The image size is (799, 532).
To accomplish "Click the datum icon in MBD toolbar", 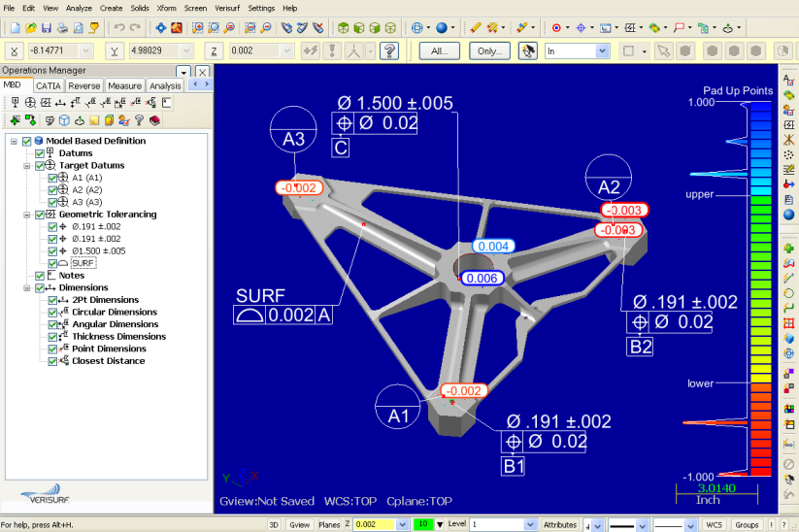I will 15,103.
